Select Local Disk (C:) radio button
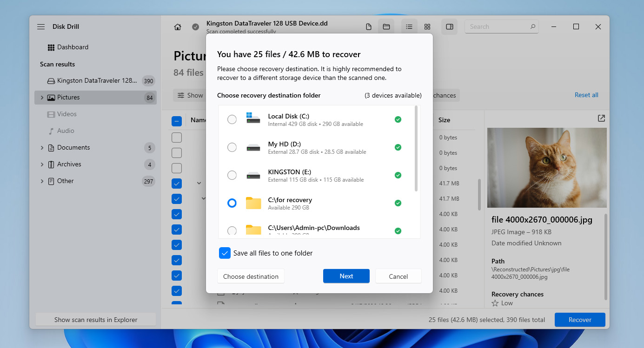Image resolution: width=644 pixels, height=348 pixels. [232, 120]
